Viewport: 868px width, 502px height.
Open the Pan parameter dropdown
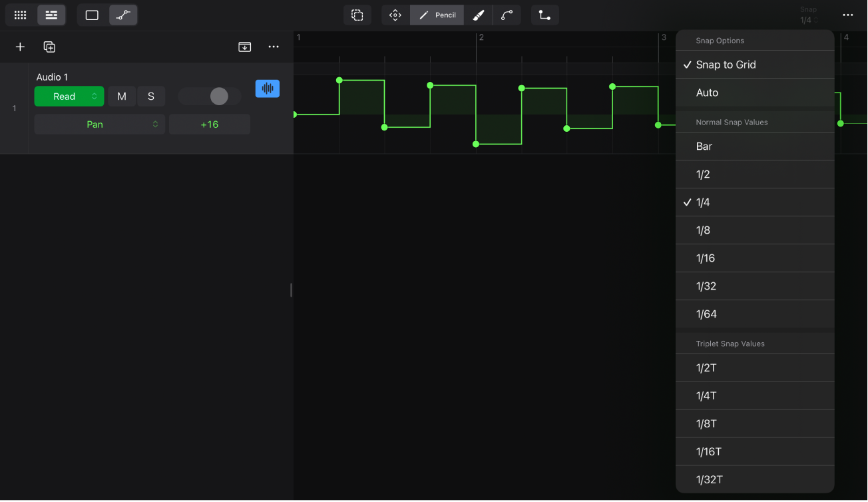pos(99,124)
